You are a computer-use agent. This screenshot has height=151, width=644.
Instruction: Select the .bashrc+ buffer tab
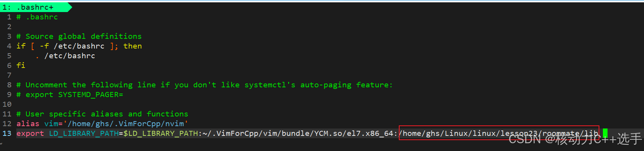click(x=35, y=7)
